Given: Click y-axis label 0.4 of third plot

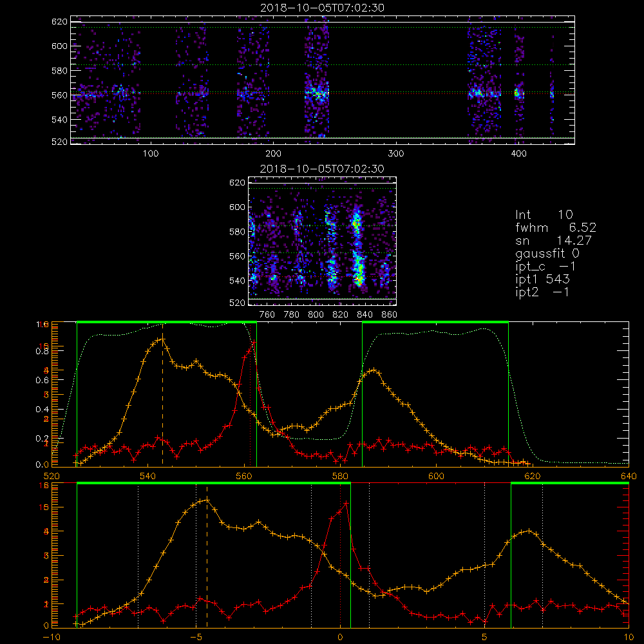Looking at the screenshot, I should pyautogui.click(x=42, y=410).
